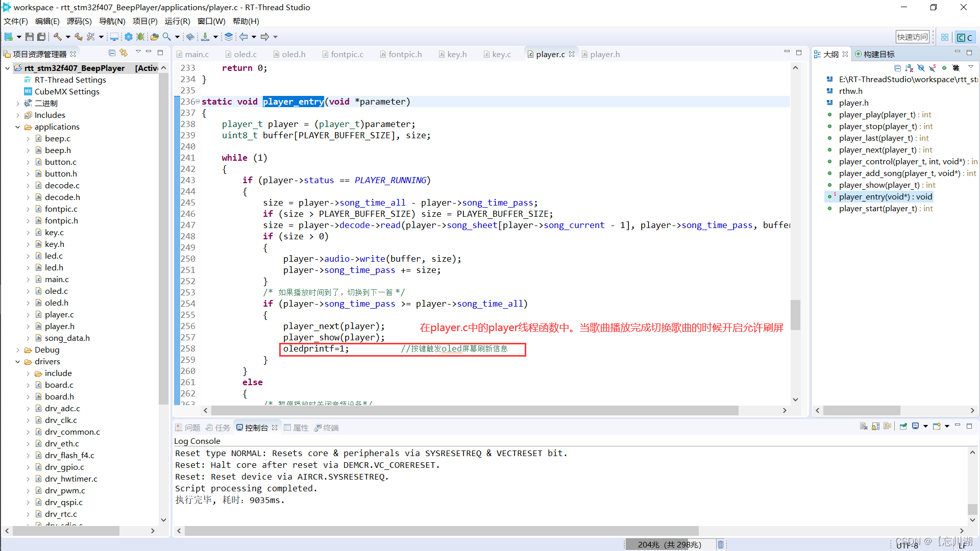
Task: Open the 运行(R) menu
Action: click(177, 21)
